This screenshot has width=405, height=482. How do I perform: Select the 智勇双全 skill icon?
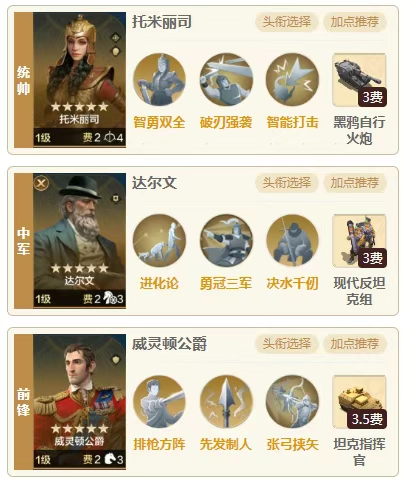[x=159, y=80]
